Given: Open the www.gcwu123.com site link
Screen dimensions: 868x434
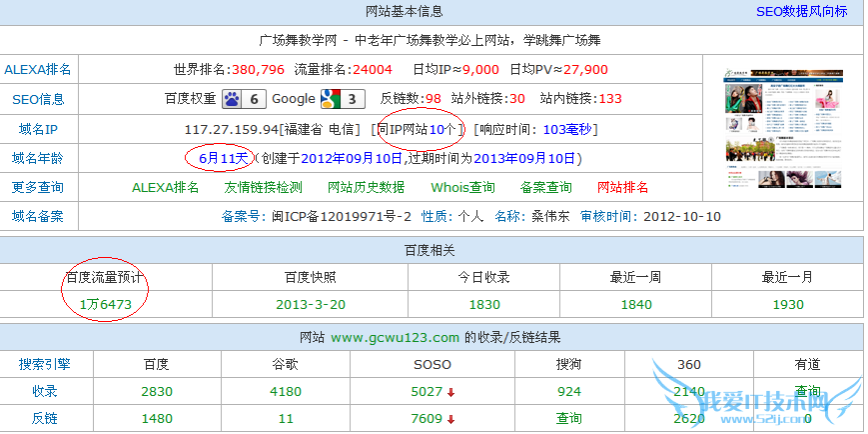Looking at the screenshot, I should point(396,338).
